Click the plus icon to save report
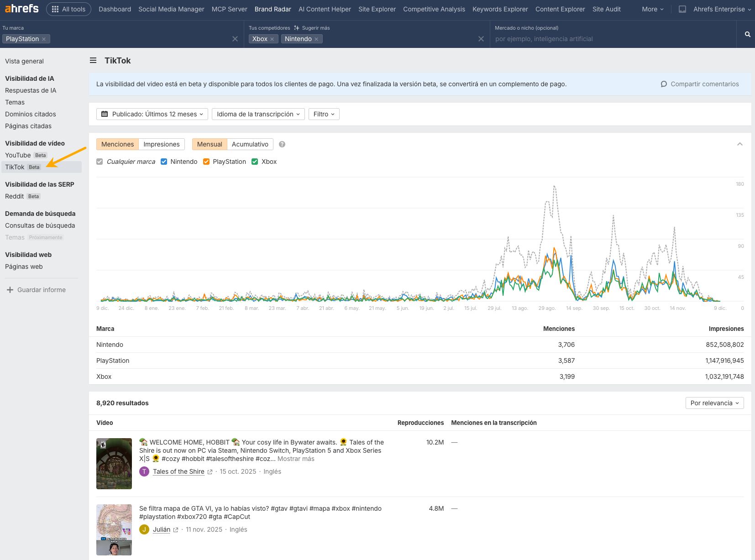Viewport: 755px width, 560px height. click(10, 290)
